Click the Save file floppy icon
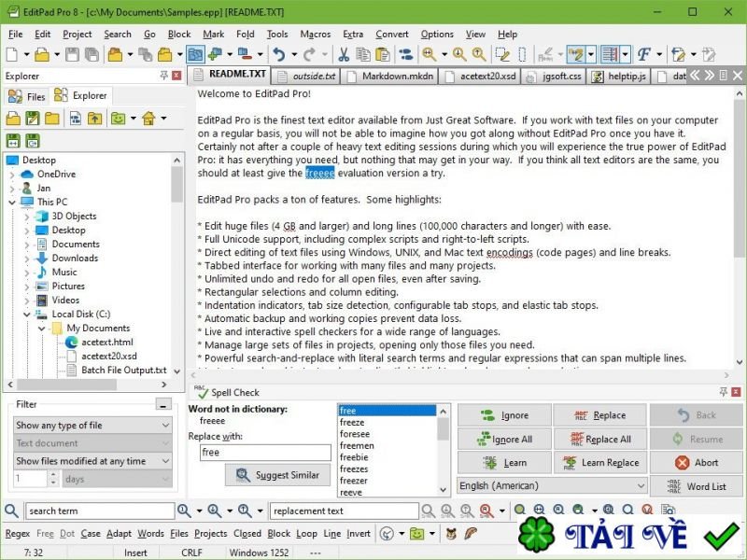This screenshot has height=560, width=747. tap(73, 54)
